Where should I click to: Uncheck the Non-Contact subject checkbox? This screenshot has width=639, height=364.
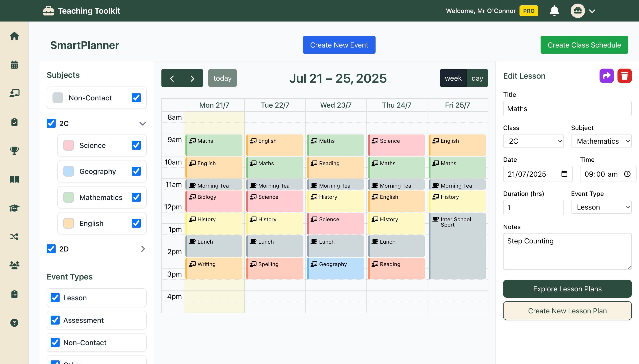136,98
